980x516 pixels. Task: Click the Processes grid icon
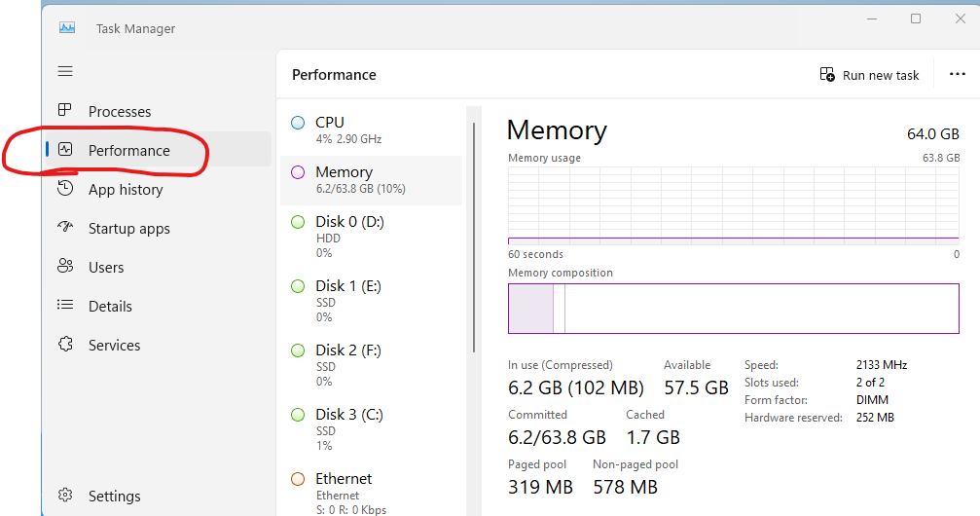[x=65, y=110]
